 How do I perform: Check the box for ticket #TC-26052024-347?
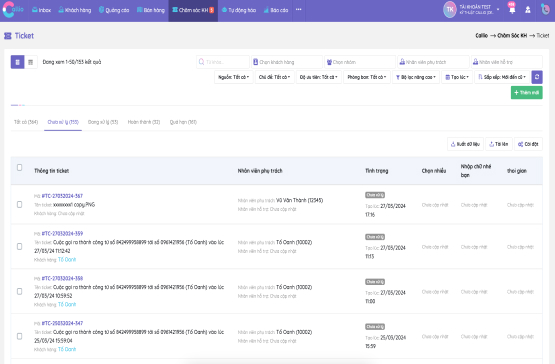(19, 336)
